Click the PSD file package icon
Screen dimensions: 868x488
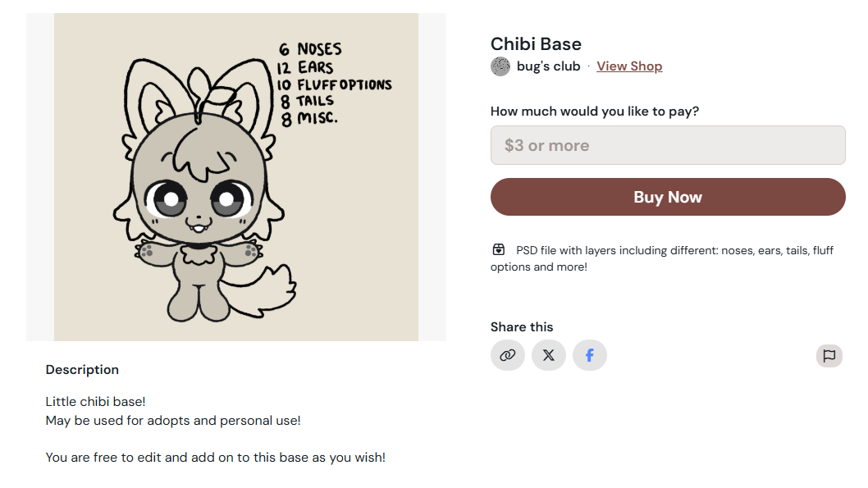click(499, 249)
